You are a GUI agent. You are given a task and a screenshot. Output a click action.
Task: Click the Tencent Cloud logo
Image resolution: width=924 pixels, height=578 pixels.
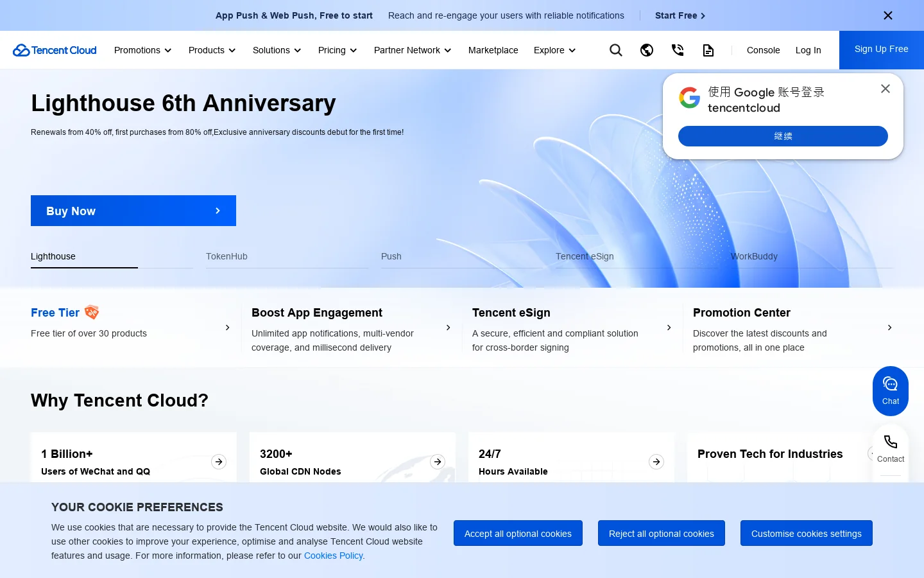coord(55,50)
